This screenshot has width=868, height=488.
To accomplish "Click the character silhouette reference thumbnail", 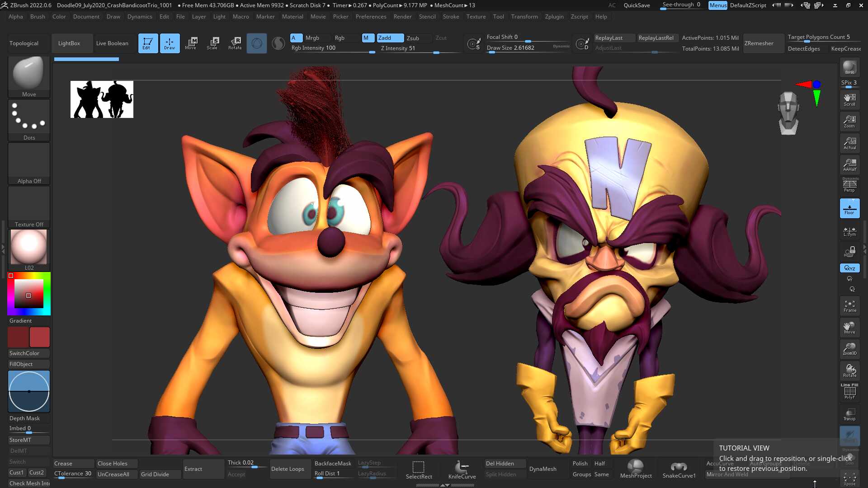I will [102, 99].
